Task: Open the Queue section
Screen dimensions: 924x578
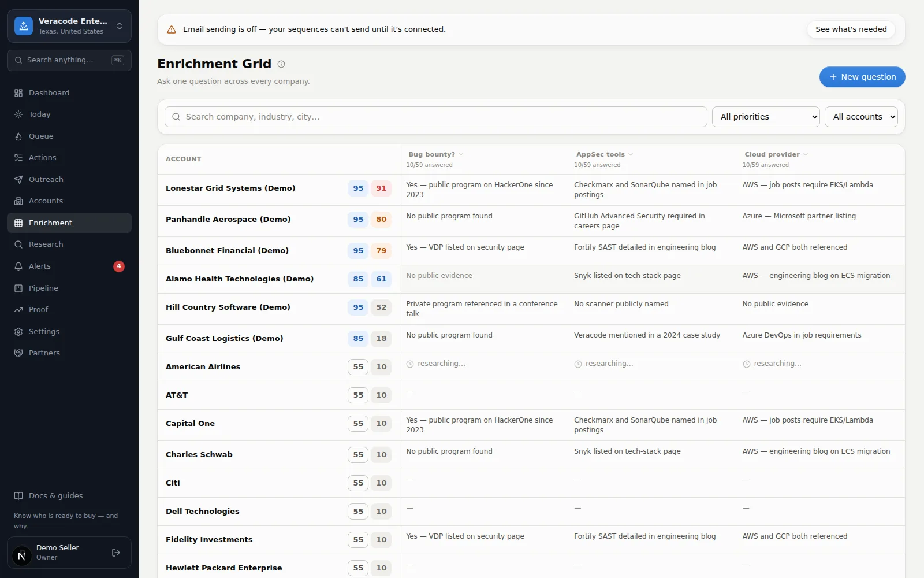Action: [69, 136]
